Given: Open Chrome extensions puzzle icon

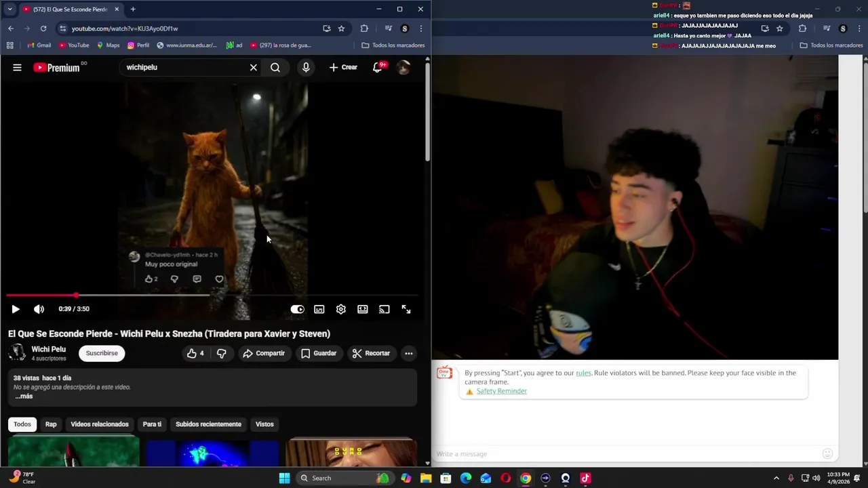Looking at the screenshot, I should pos(364,28).
